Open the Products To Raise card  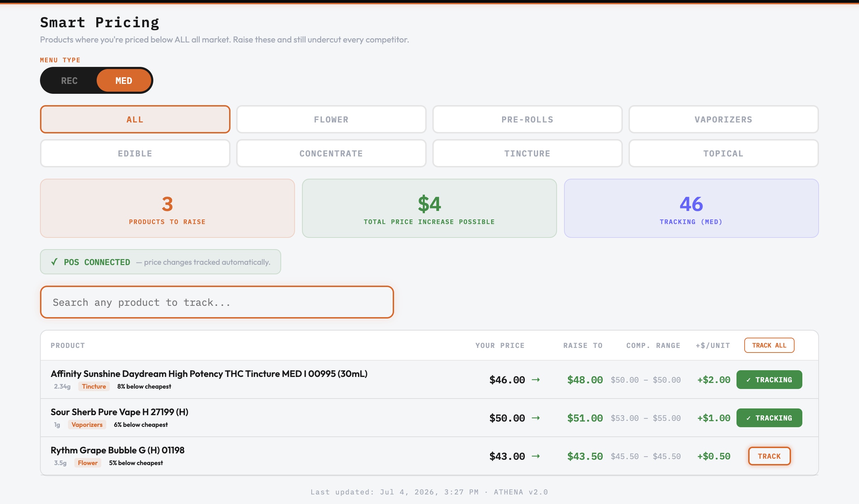tap(167, 208)
